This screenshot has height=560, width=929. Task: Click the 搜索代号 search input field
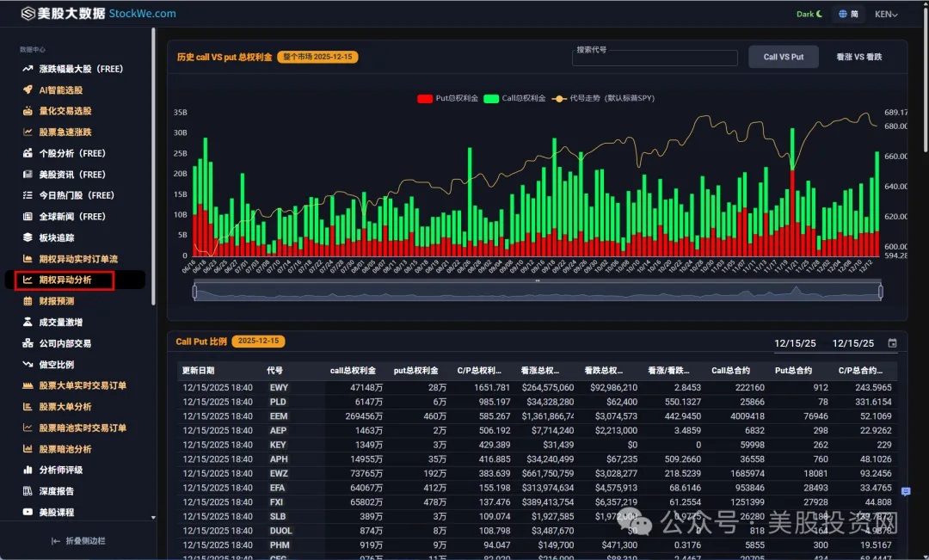(x=655, y=58)
